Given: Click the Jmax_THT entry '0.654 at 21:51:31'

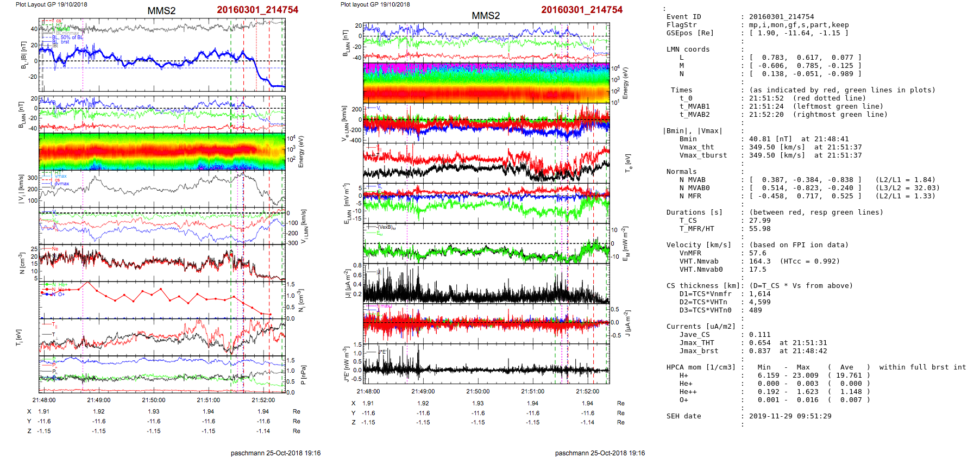Looking at the screenshot, I should [788, 343].
